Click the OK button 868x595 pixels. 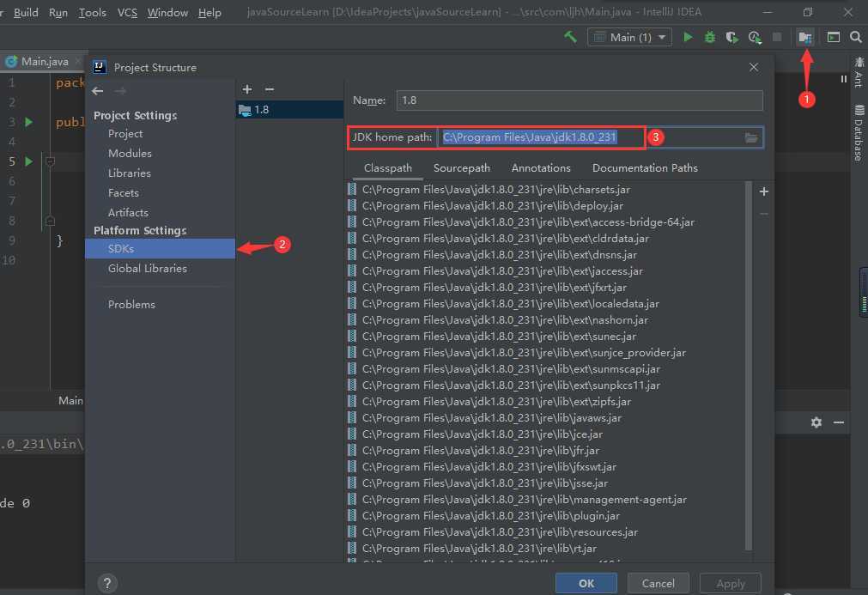click(586, 583)
